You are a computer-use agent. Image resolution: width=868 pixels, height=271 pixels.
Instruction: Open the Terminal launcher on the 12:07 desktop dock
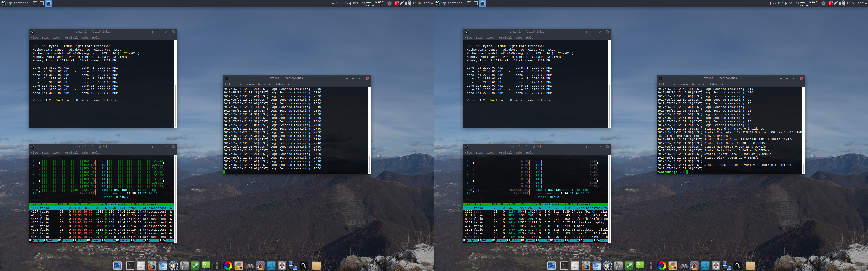coord(130,265)
